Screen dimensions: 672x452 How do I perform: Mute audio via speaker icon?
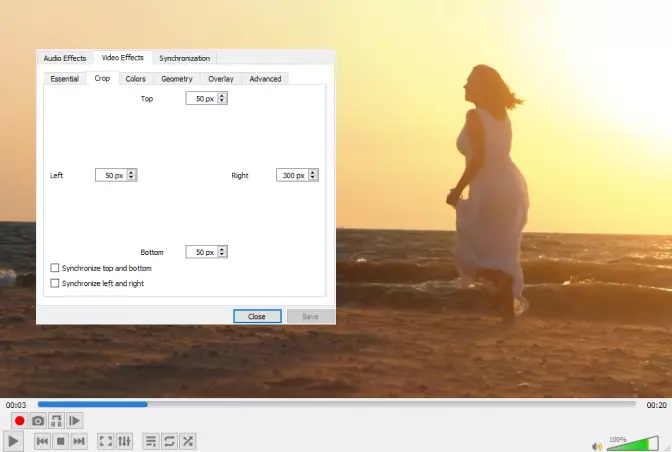click(x=597, y=446)
